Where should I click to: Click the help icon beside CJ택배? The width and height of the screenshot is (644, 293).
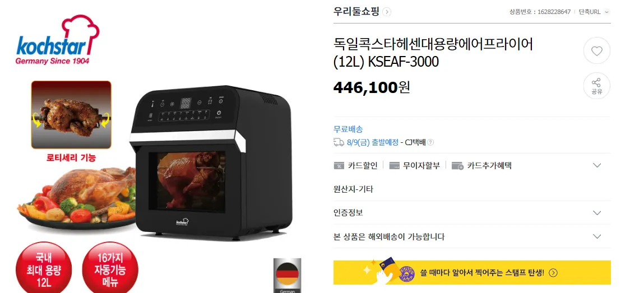(x=430, y=142)
